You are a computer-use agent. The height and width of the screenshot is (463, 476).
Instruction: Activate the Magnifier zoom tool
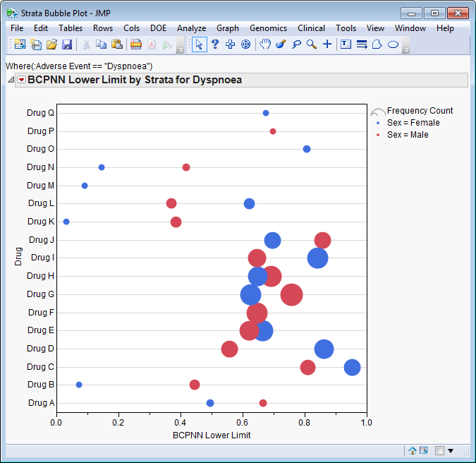point(311,44)
